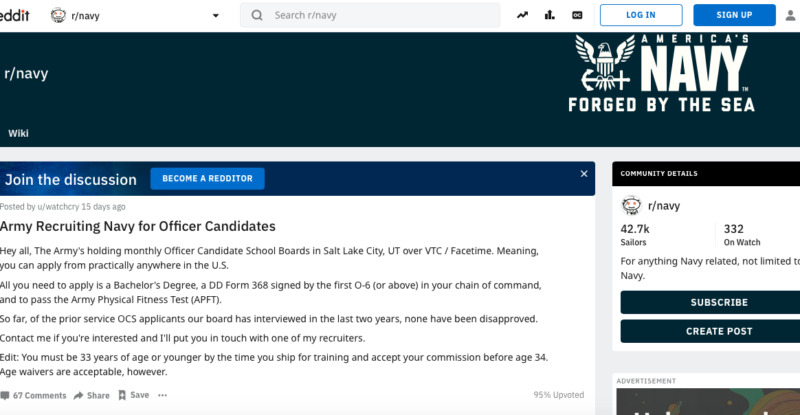800x415 pixels.
Task: Click the r/navy Snoo avatar in header
Action: 58,15
